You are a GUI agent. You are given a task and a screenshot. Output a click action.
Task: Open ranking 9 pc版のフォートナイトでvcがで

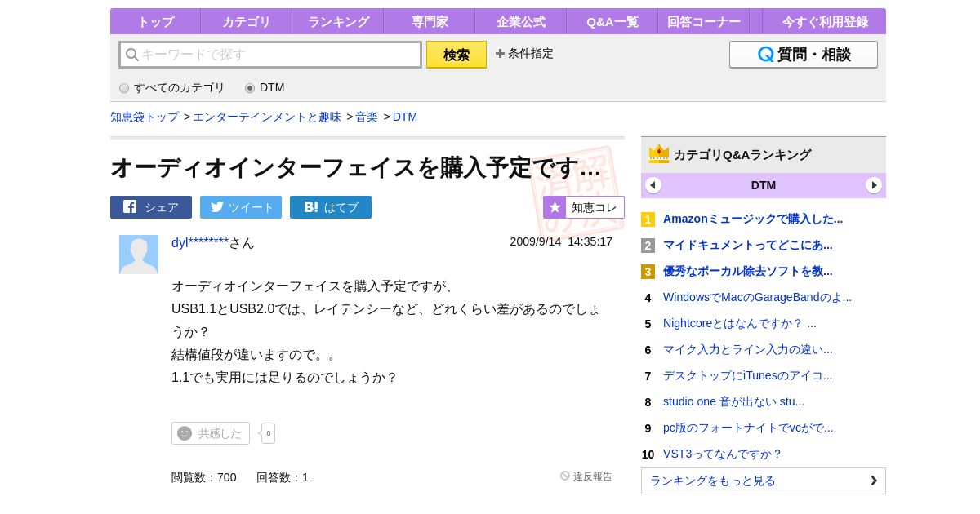(x=748, y=428)
